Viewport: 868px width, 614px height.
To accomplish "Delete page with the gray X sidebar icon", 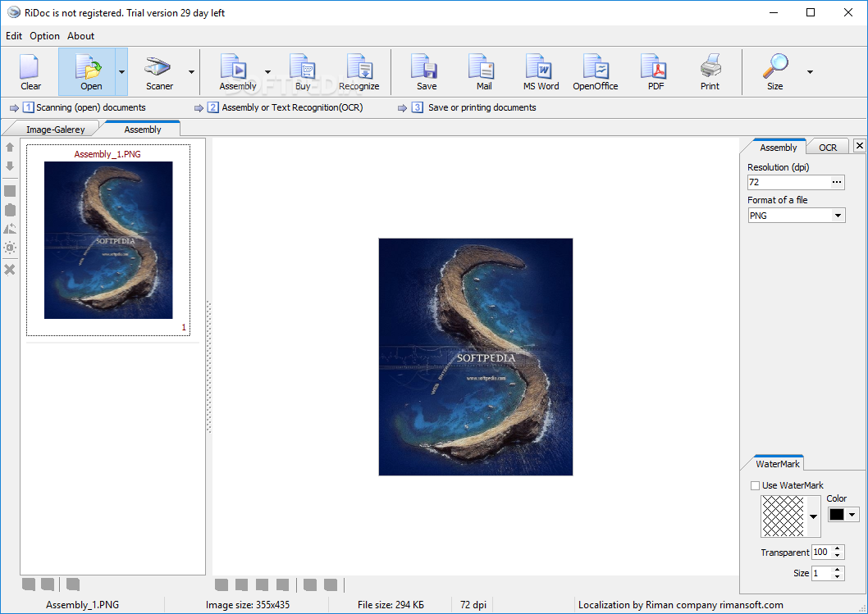I will pos(10,270).
